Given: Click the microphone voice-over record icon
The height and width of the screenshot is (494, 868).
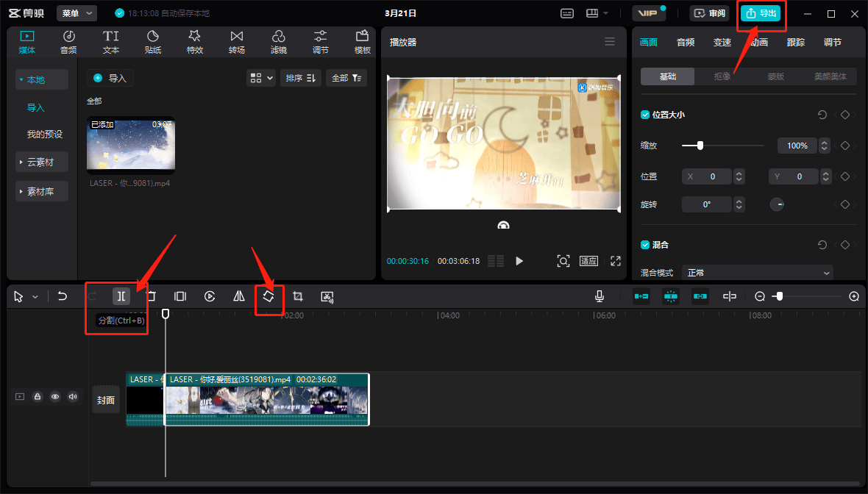Looking at the screenshot, I should [599, 296].
